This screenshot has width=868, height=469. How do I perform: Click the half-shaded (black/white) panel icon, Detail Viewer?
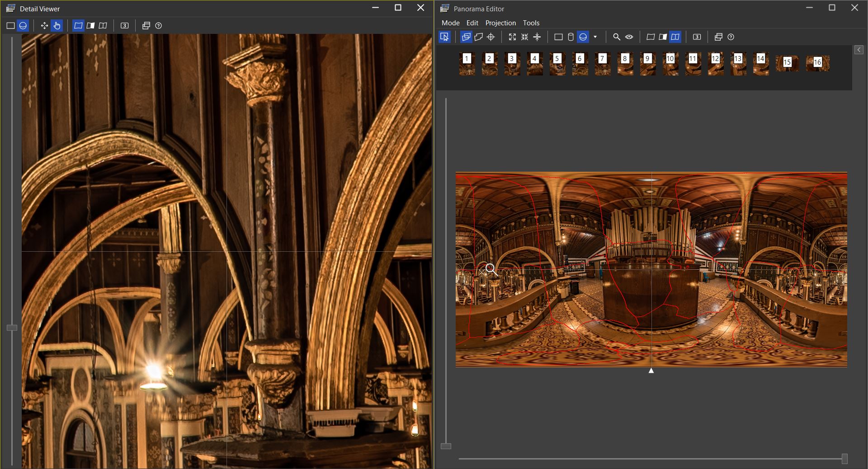[x=90, y=26]
